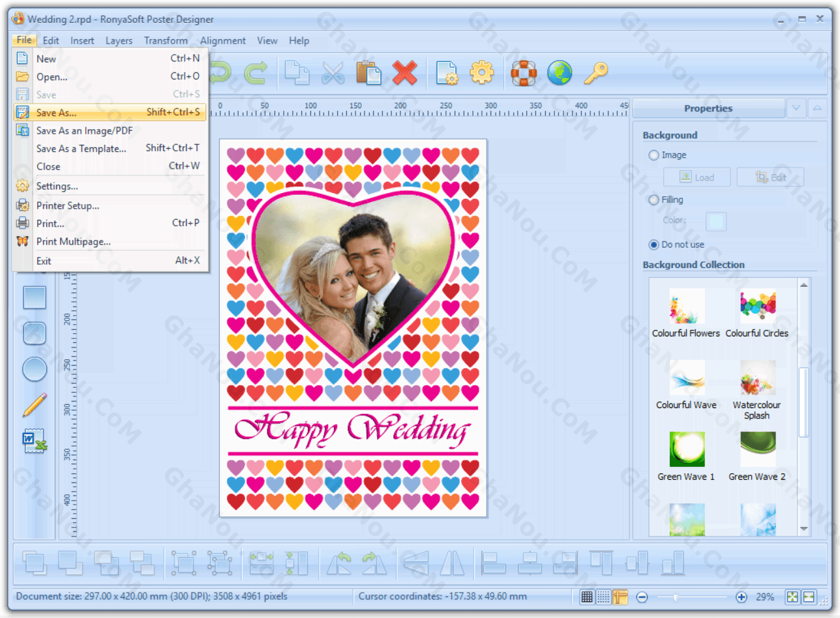Open the Properties panel dropdown arrow

796,108
